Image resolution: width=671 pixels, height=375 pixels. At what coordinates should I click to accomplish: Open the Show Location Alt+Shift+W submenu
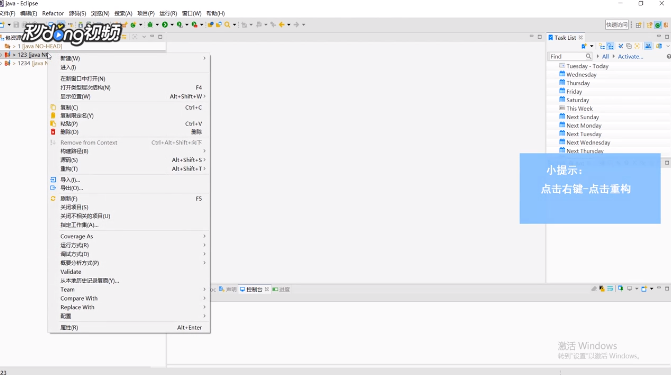point(129,96)
